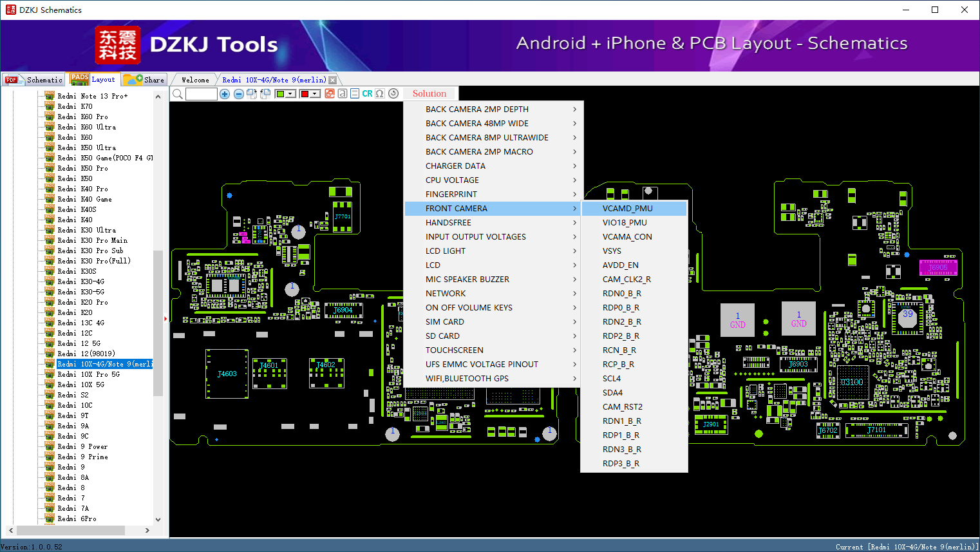980x552 pixels.
Task: Switch to the Schematic tab
Action: [x=33, y=80]
